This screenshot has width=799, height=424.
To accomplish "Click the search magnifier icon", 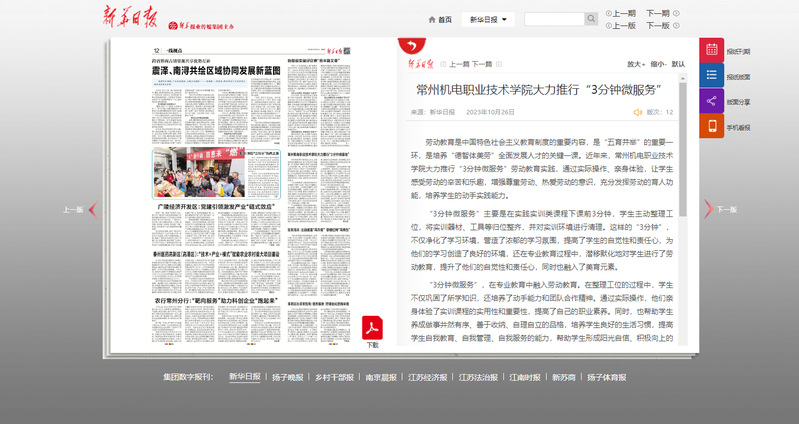I will point(591,19).
